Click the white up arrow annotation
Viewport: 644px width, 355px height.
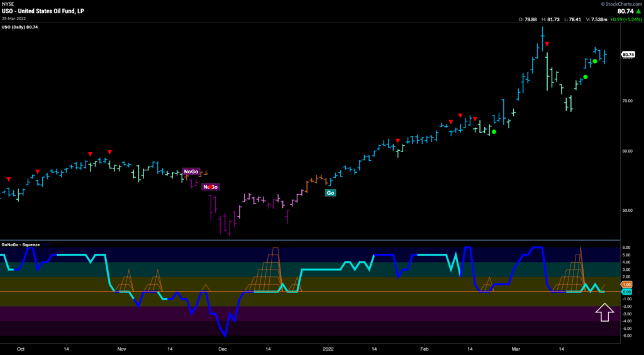[x=604, y=312]
